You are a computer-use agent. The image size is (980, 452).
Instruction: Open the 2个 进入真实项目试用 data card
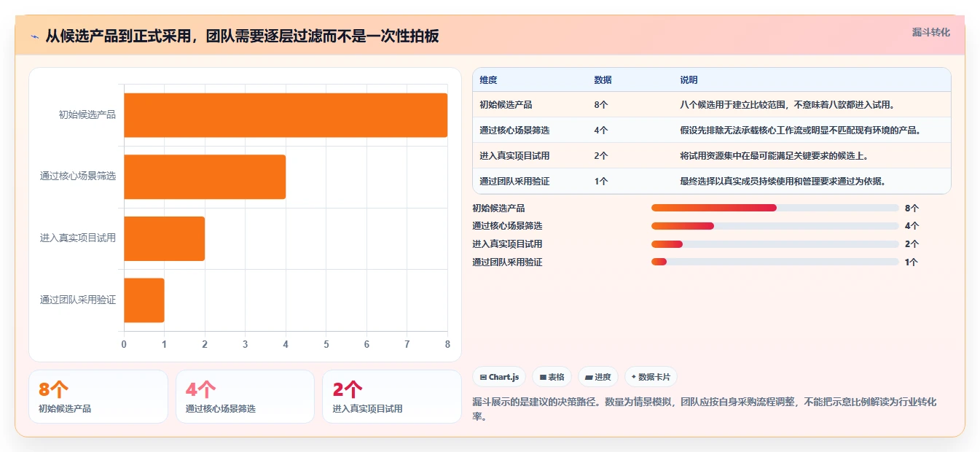coord(392,397)
